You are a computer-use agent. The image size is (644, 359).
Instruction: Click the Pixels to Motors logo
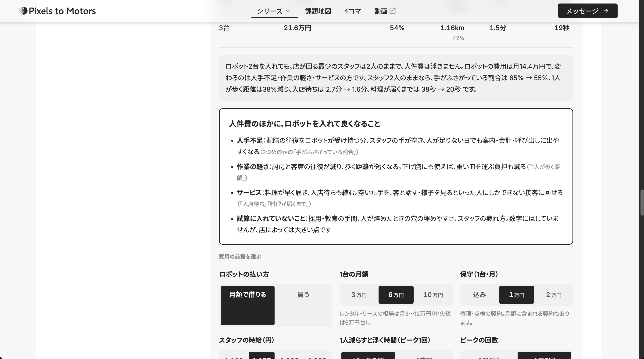tap(57, 11)
